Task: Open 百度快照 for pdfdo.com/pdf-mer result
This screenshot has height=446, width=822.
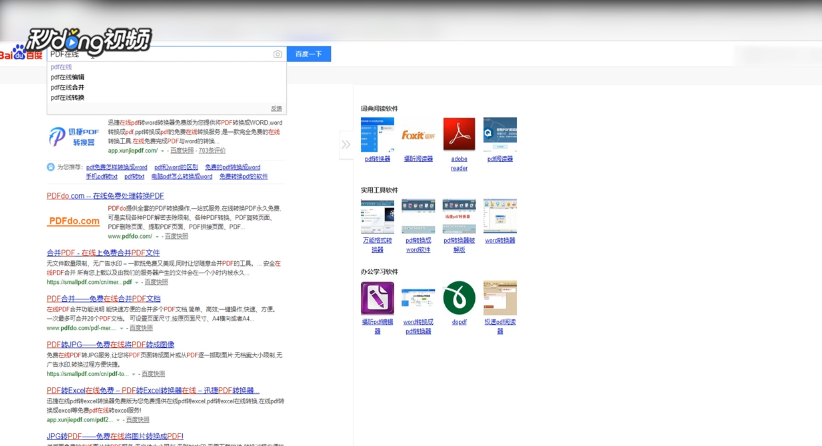Action: pos(141,328)
